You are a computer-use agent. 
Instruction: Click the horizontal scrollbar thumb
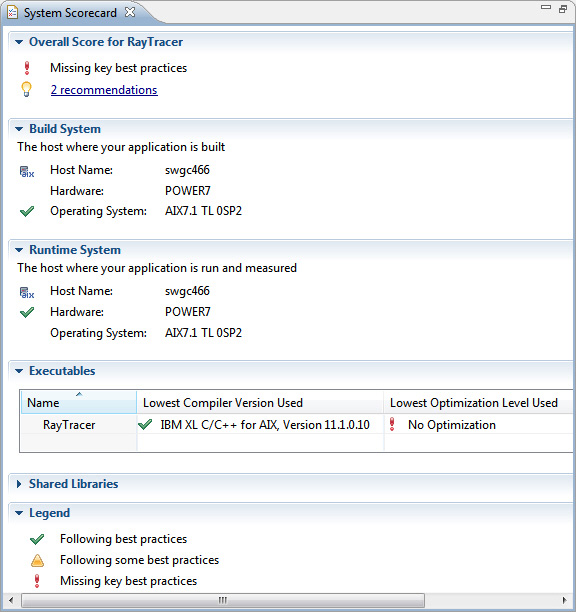coord(223,600)
